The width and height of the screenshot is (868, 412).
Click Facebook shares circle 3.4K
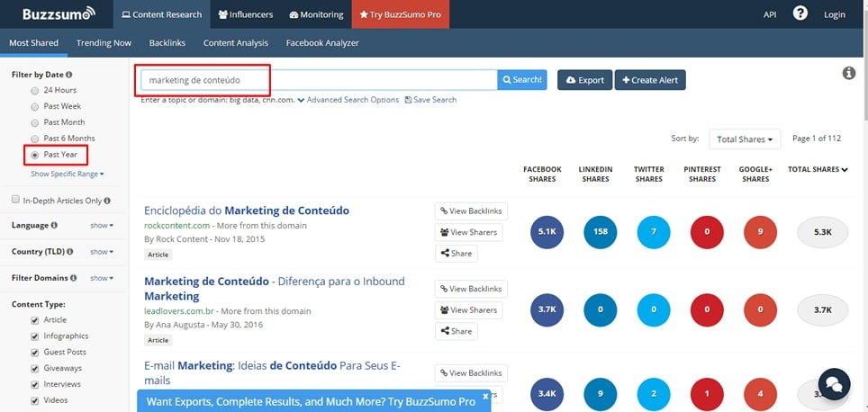pyautogui.click(x=547, y=394)
